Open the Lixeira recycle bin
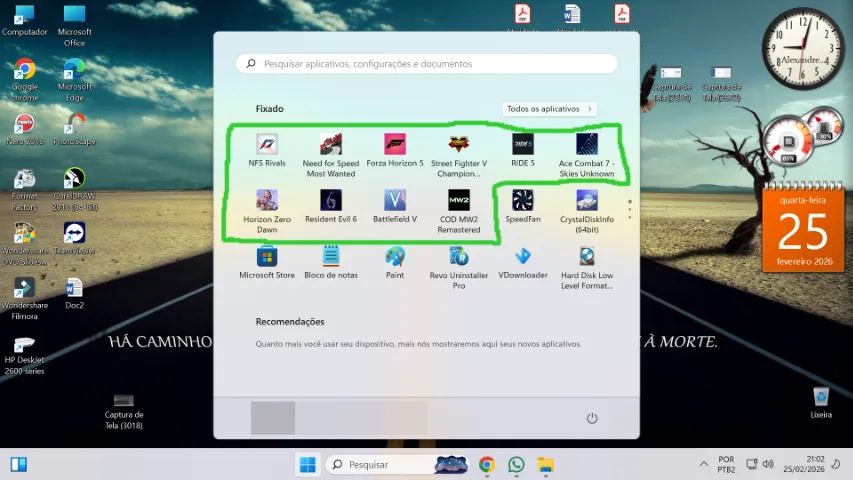The height and width of the screenshot is (480, 853). 821,403
